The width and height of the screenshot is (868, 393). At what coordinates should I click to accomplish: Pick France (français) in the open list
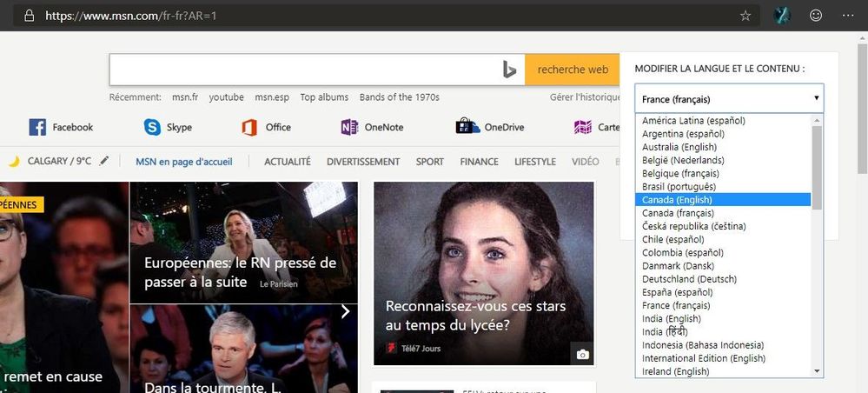click(x=723, y=305)
